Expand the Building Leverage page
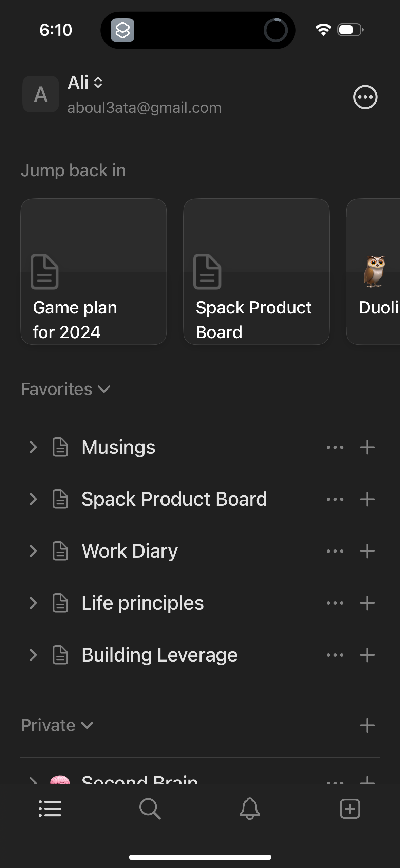The image size is (400, 868). tap(33, 655)
